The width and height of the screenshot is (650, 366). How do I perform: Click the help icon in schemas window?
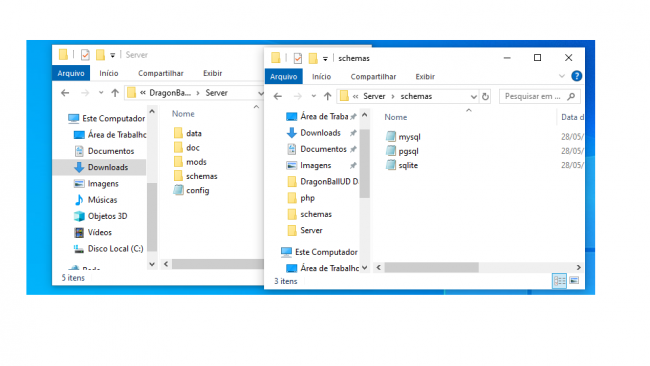(x=576, y=76)
